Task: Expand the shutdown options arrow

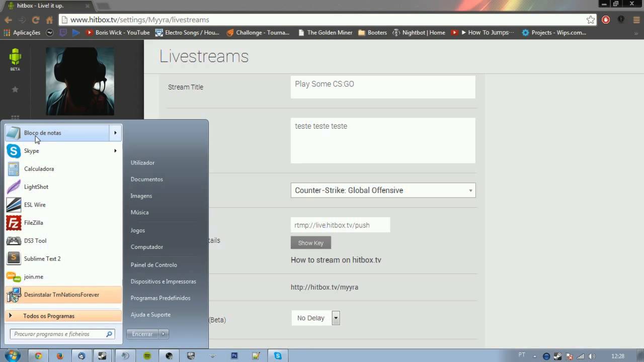Action: pos(164,334)
